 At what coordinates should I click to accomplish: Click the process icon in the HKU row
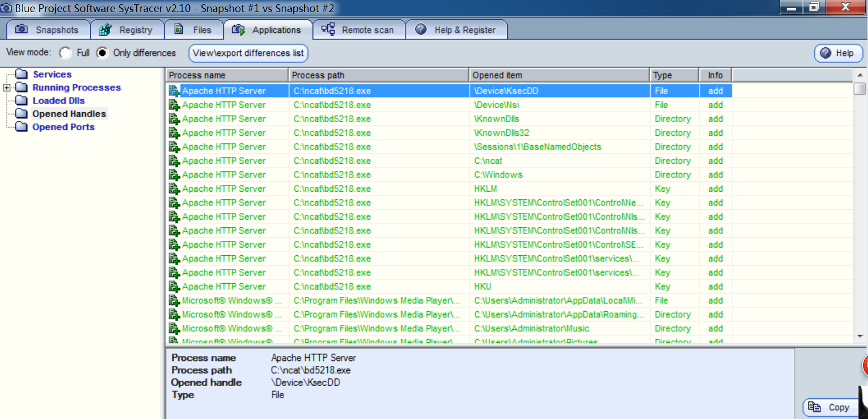pos(175,286)
